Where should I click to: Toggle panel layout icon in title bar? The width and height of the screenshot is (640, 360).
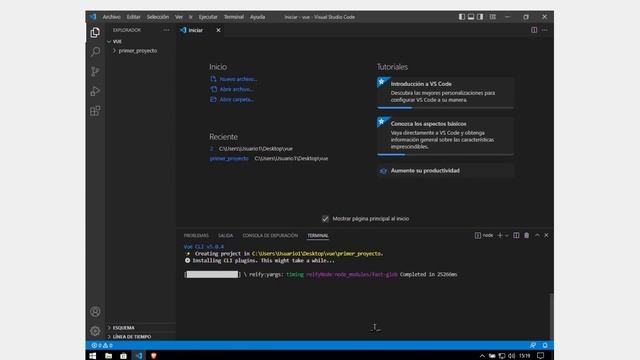coord(471,17)
